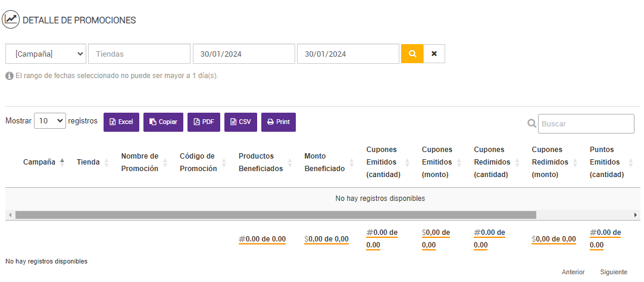This screenshot has height=282, width=644.
Task: Toggle sort arrows on Tienda column
Action: pos(107,163)
